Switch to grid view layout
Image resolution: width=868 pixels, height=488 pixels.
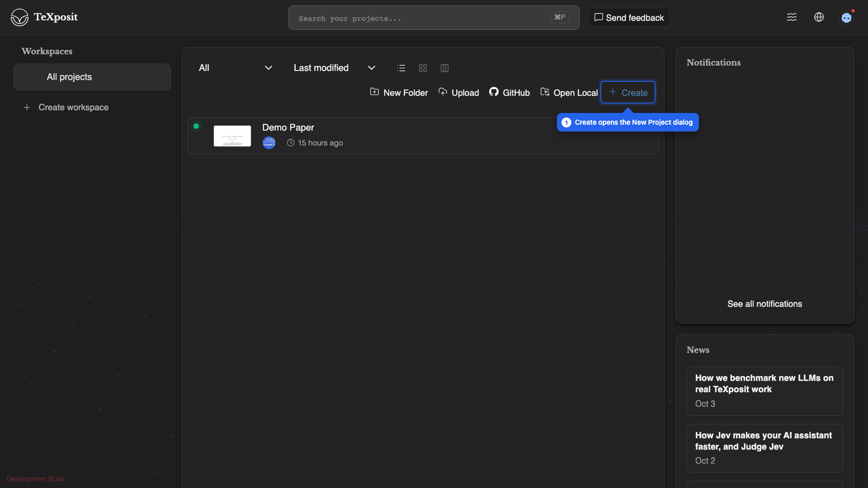pyautogui.click(x=423, y=68)
